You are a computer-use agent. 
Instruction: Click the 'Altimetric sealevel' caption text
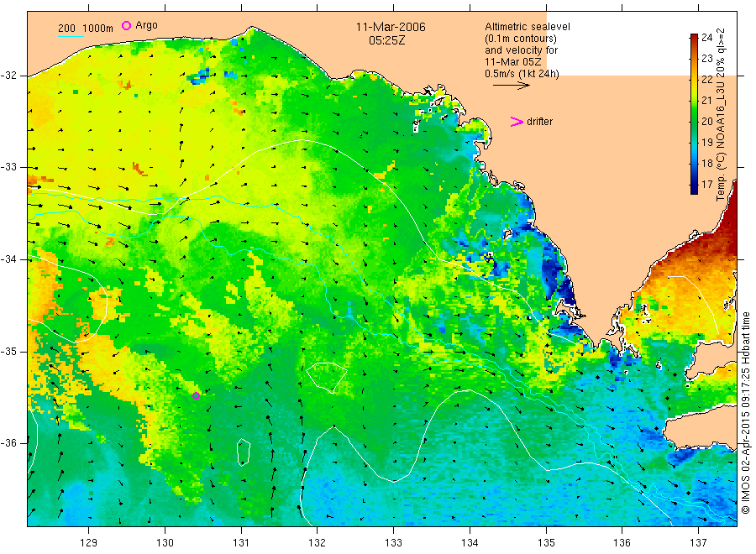click(x=528, y=27)
